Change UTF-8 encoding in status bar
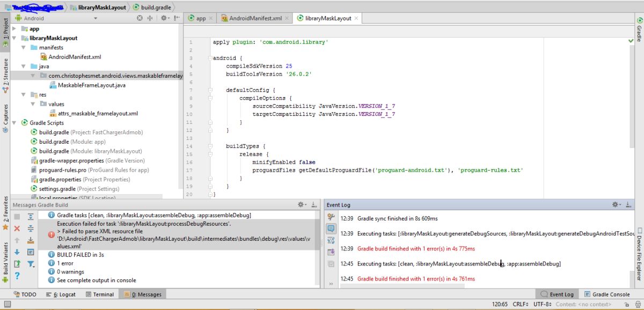 [541, 304]
